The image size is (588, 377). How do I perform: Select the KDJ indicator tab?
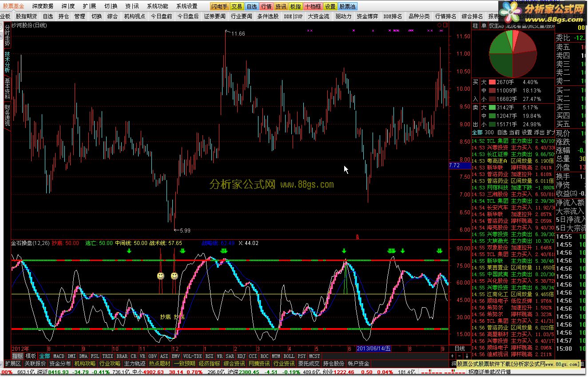(x=241, y=356)
